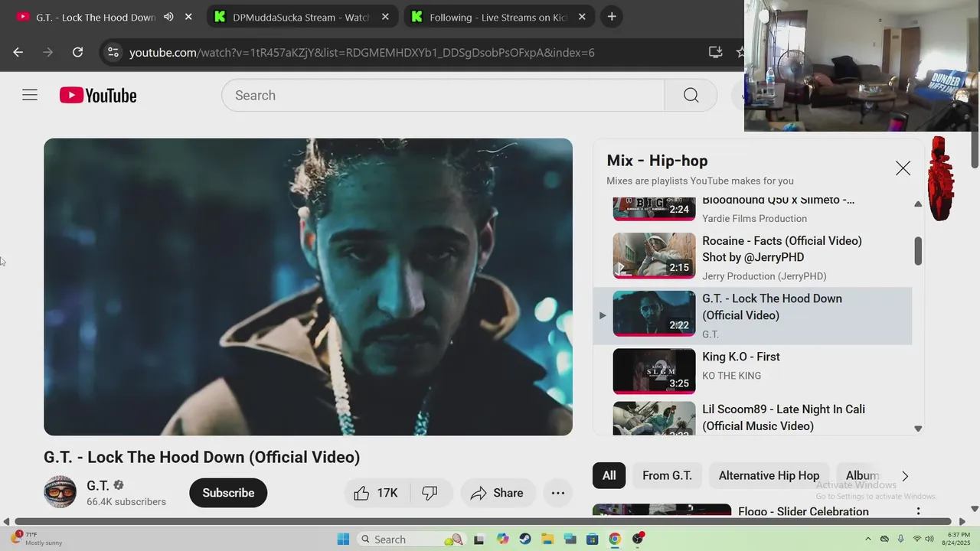This screenshot has height=551, width=980.
Task: Select the Alternative Hip Hop chip
Action: tap(769, 475)
